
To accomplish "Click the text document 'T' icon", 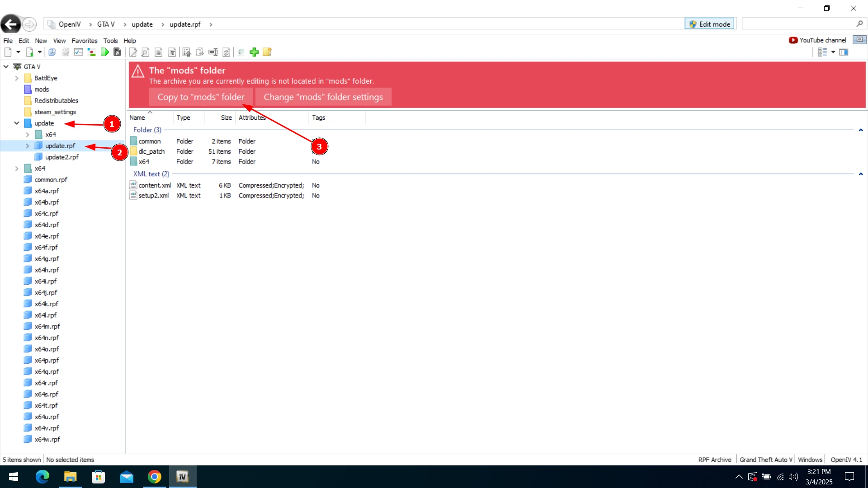I will pos(172,52).
